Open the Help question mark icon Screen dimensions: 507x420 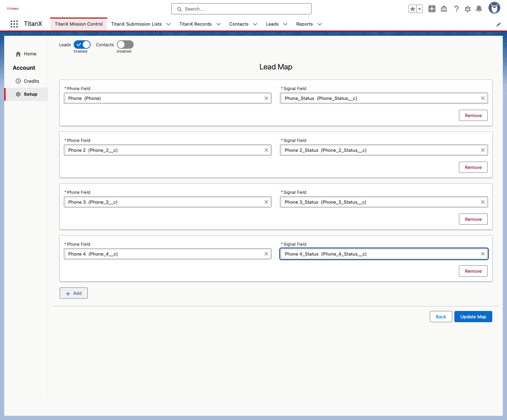point(456,9)
